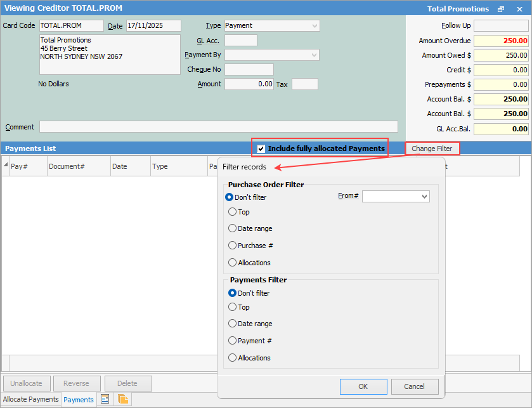Click the Unallocate button
The image size is (532, 408).
pos(27,383)
